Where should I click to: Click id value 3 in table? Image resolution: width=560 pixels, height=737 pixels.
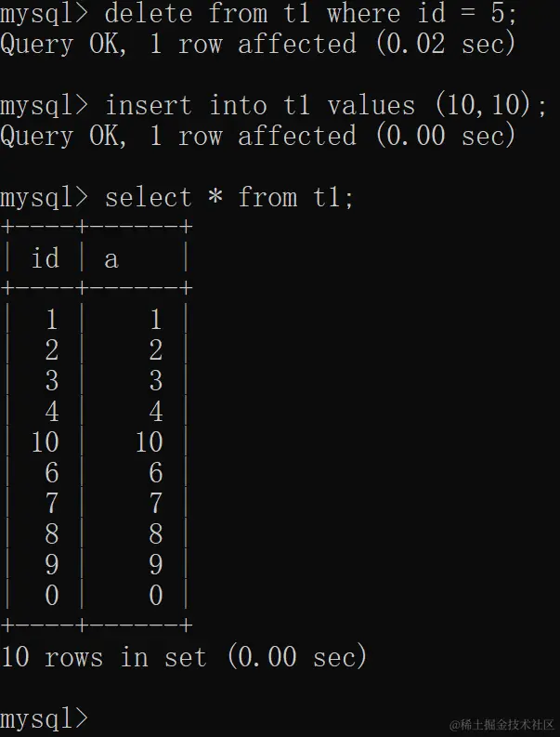click(x=52, y=381)
